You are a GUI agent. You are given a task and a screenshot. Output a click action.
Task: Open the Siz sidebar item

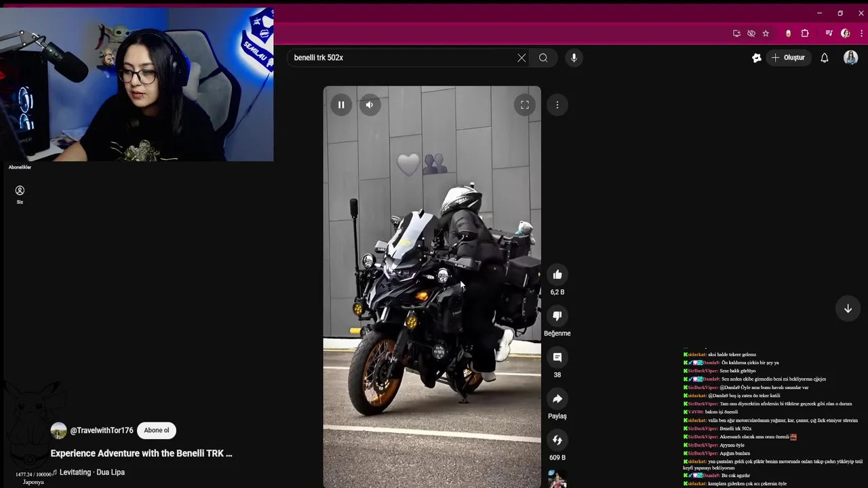point(20,195)
